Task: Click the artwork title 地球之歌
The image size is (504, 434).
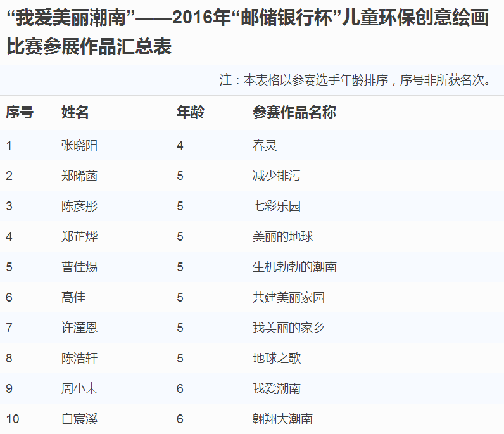Action: (x=276, y=358)
